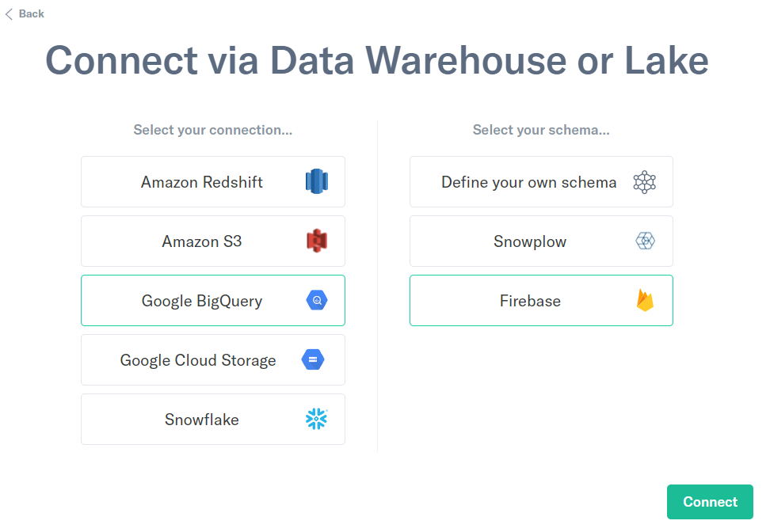The height and width of the screenshot is (532, 770).
Task: Choose the Amazon S3 connection label
Action: [x=202, y=241]
